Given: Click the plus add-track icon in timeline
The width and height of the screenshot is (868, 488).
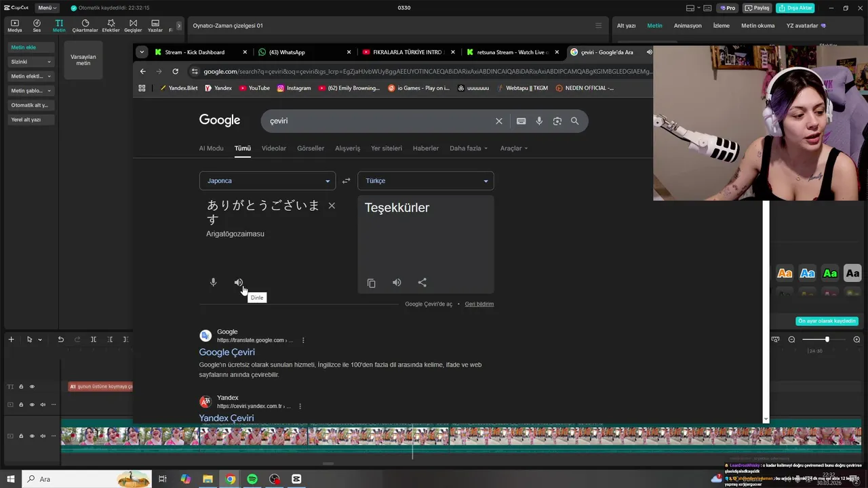Looking at the screenshot, I should point(11,339).
